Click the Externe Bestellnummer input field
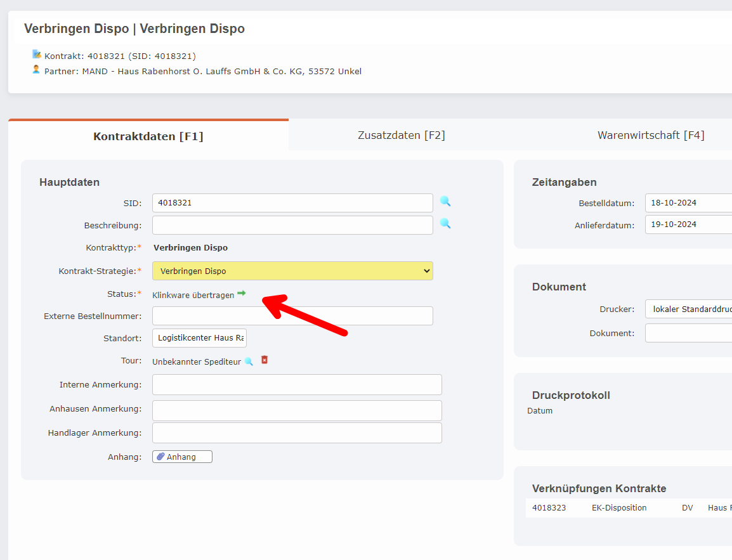This screenshot has width=732, height=560. point(292,316)
